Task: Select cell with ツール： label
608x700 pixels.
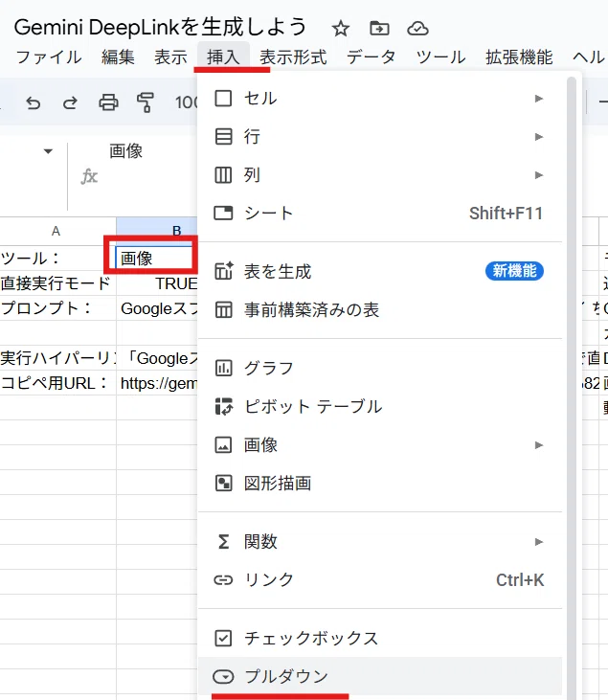Action: [57, 258]
